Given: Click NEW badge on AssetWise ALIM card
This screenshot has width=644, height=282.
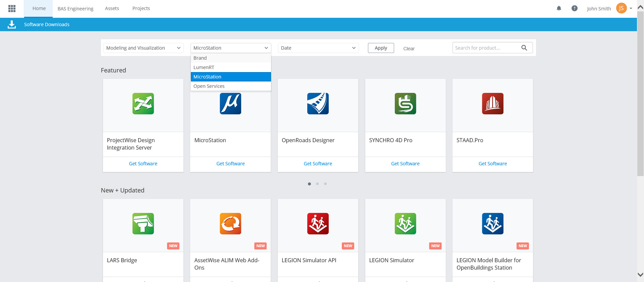Looking at the screenshot, I should pos(261,246).
